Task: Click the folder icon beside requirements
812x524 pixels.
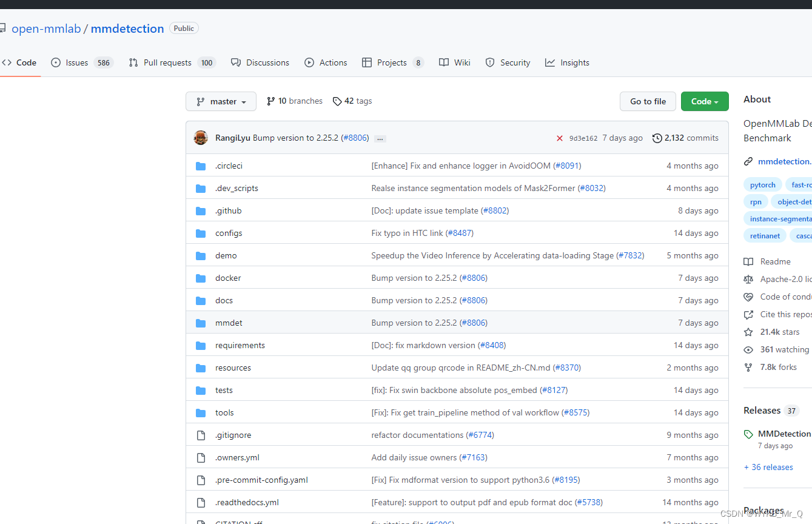Action: pos(201,345)
